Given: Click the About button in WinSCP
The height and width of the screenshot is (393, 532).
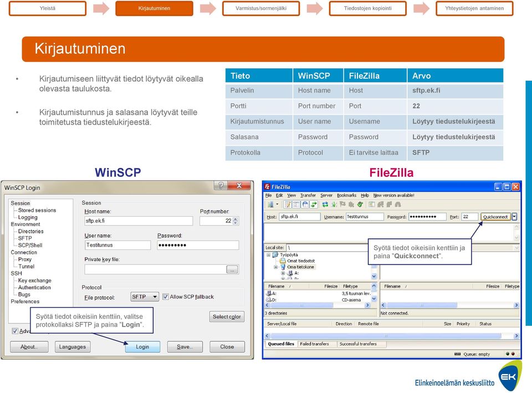Looking at the screenshot, I should (29, 347).
